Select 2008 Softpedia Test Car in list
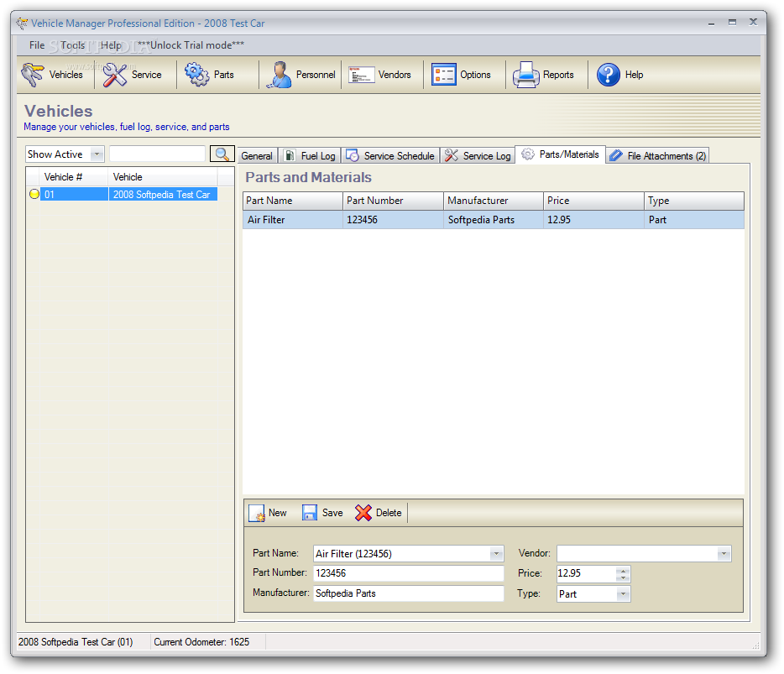Viewport: 784px width, 674px height. (163, 195)
